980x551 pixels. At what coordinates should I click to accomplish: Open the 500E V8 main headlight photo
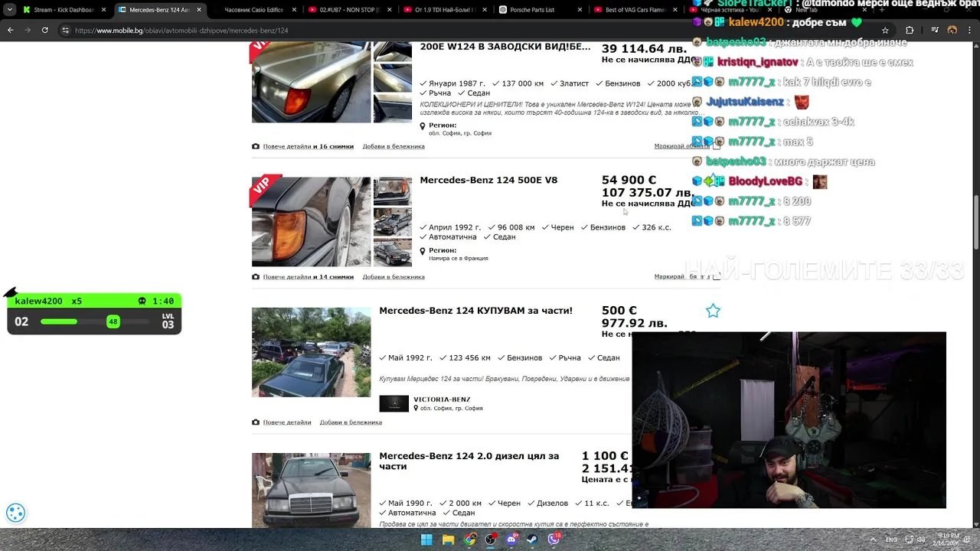311,222
